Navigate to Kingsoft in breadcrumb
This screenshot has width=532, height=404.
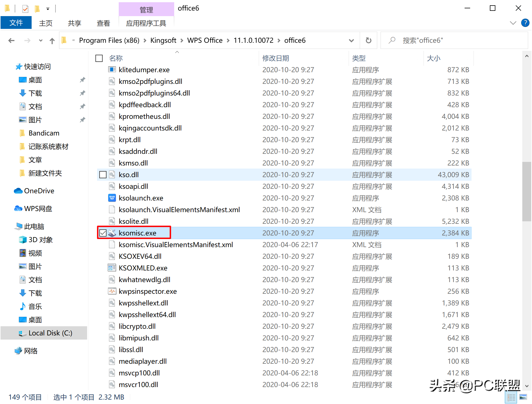(163, 41)
